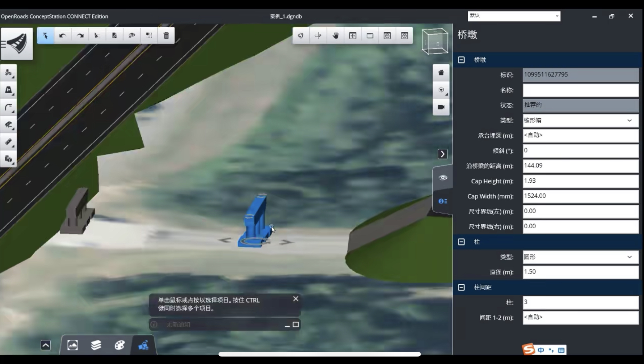Viewport: 644px width, 364px height.
Task: Select the Zoom Window tool in view toolbar
Action: 370,35
